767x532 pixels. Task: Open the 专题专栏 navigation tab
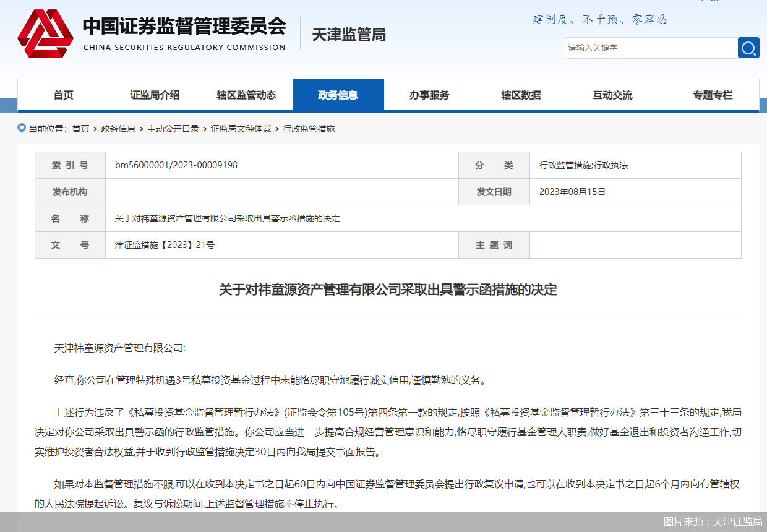point(713,95)
